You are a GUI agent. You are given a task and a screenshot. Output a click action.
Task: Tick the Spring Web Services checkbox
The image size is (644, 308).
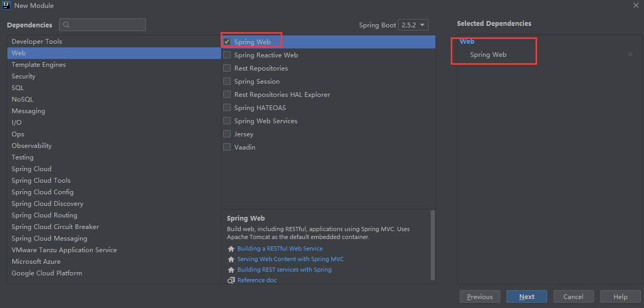point(227,121)
